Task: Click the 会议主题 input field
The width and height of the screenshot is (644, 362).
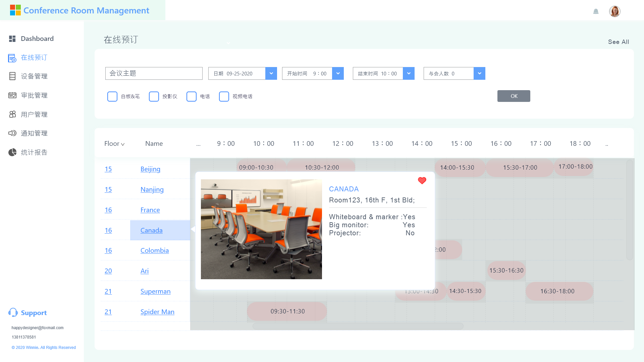Action: pyautogui.click(x=154, y=73)
